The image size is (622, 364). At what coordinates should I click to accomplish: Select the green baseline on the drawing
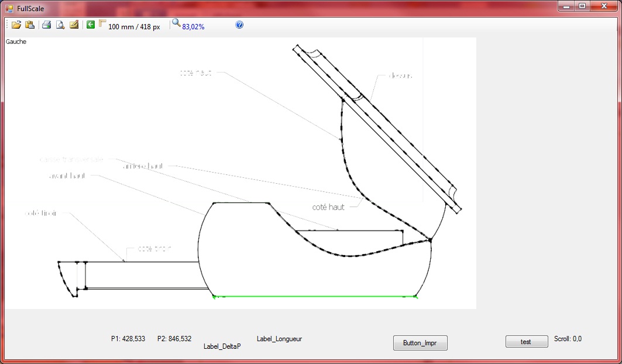tap(316, 297)
